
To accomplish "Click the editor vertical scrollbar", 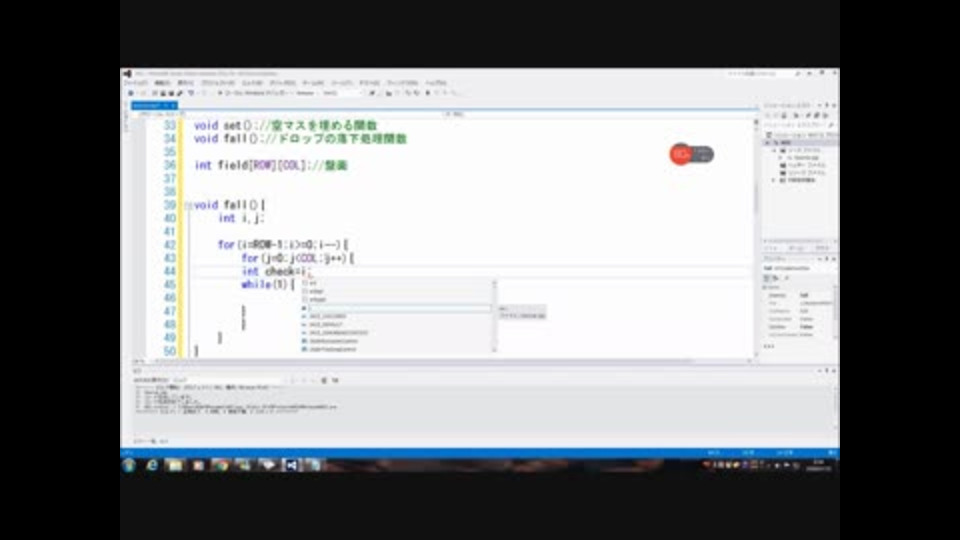I will pyautogui.click(x=756, y=236).
